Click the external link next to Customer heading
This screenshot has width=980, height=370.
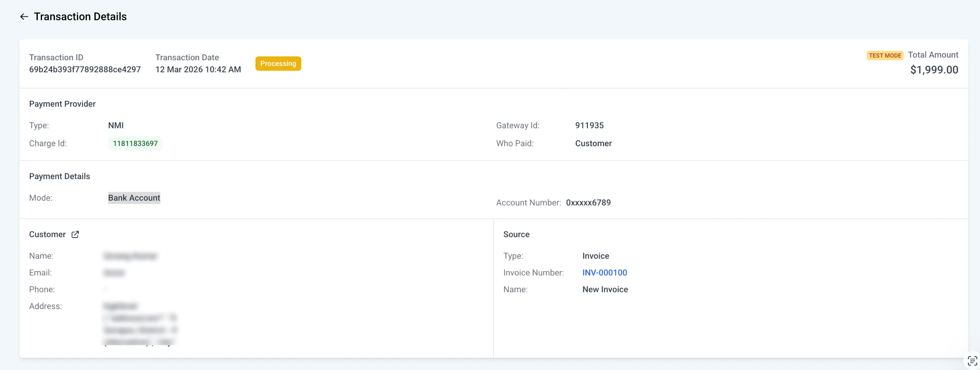coord(75,234)
